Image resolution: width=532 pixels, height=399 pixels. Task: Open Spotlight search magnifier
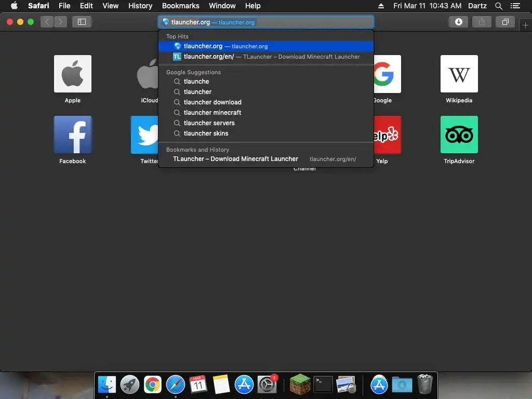(x=498, y=6)
